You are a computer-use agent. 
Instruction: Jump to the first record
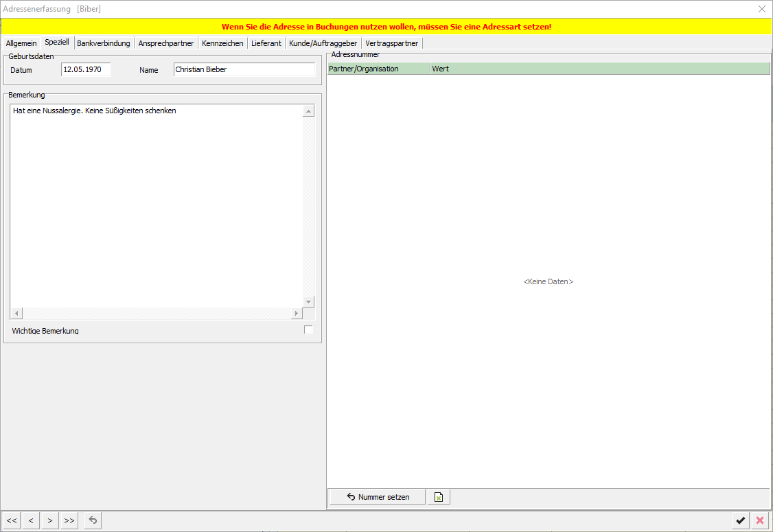(x=11, y=520)
